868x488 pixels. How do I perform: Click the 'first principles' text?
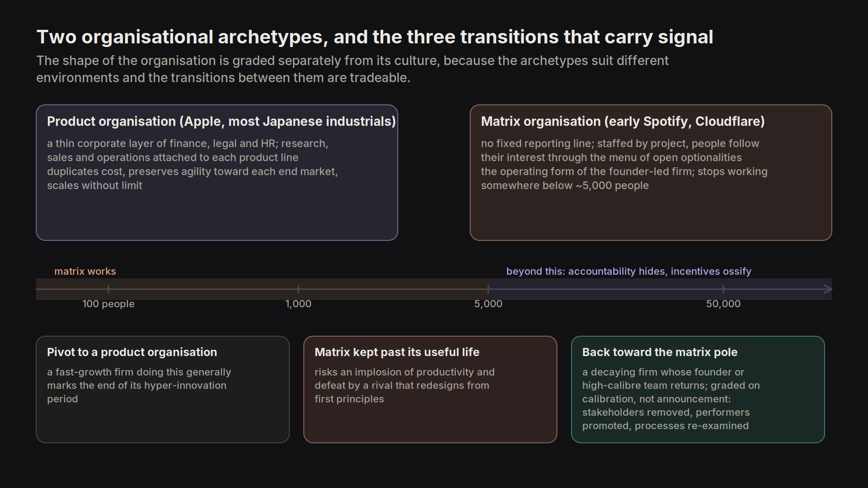tap(349, 399)
